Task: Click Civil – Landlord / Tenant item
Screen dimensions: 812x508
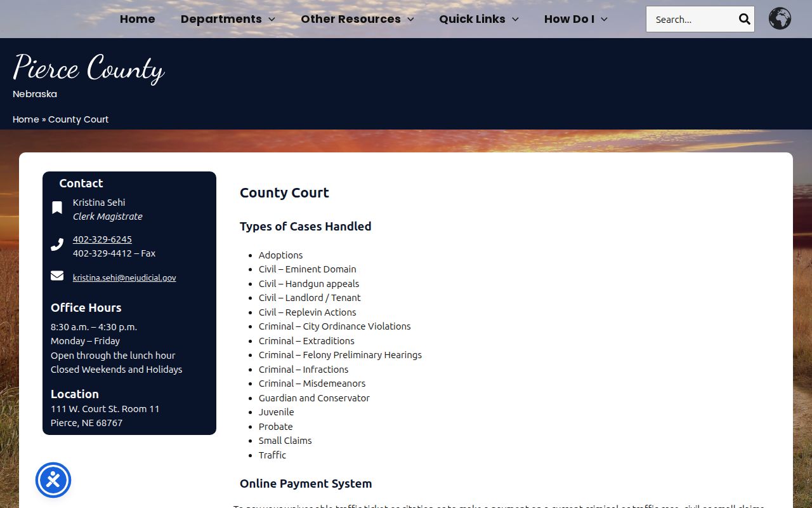Action: point(310,298)
